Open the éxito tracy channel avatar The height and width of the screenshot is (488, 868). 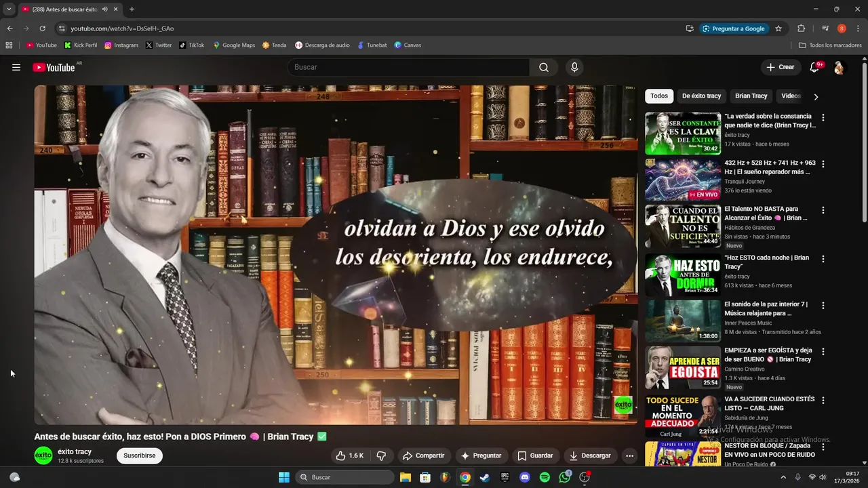point(43,455)
